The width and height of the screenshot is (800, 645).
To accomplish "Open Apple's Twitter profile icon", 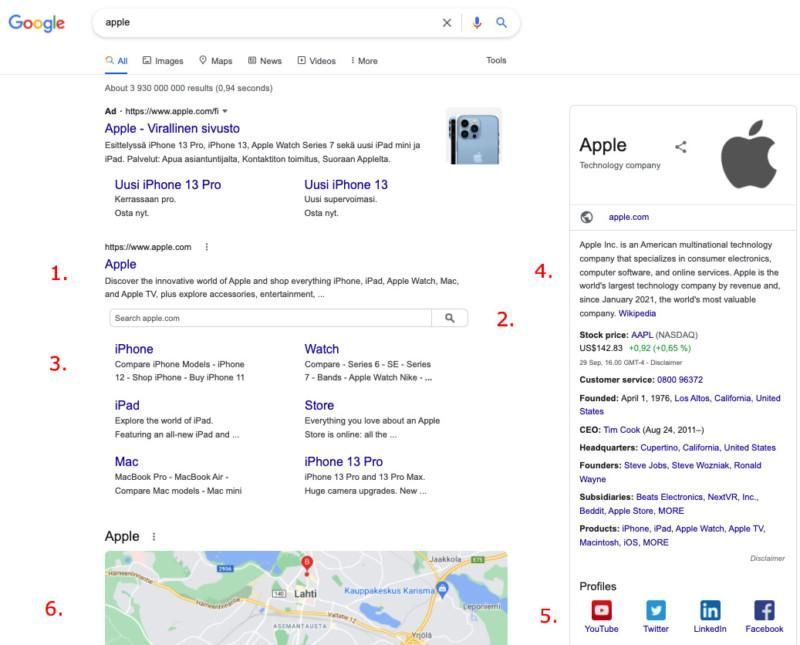I will (656, 610).
